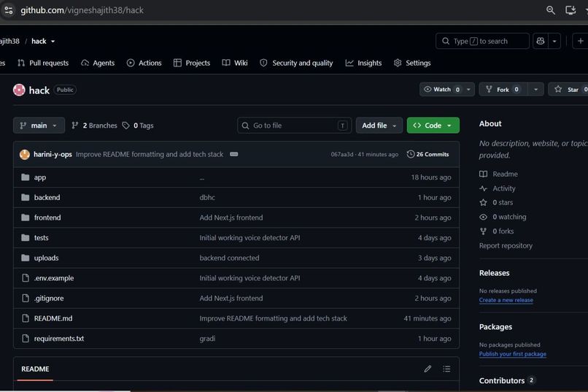Open the app folder
This screenshot has height=392, width=588.
[x=39, y=177]
